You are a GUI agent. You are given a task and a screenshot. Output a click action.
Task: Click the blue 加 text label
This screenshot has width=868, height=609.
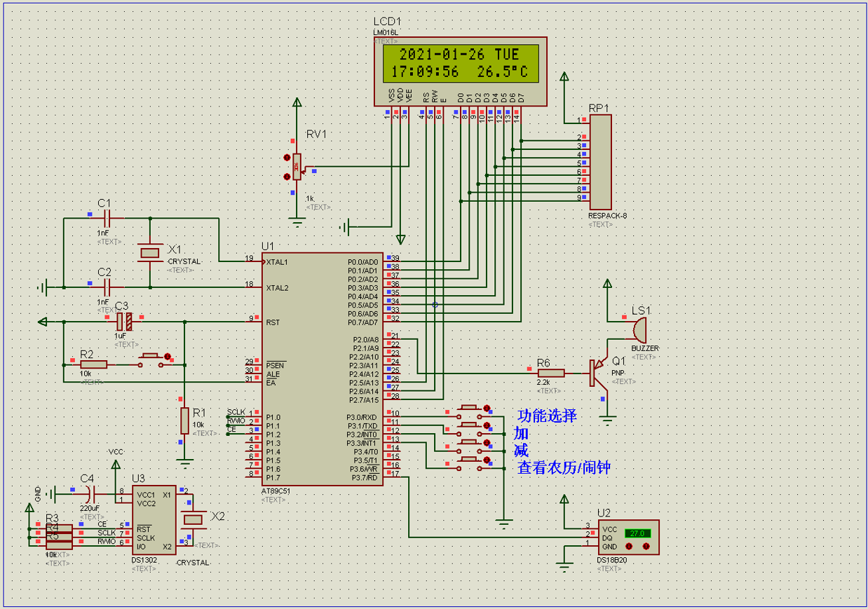click(x=522, y=433)
